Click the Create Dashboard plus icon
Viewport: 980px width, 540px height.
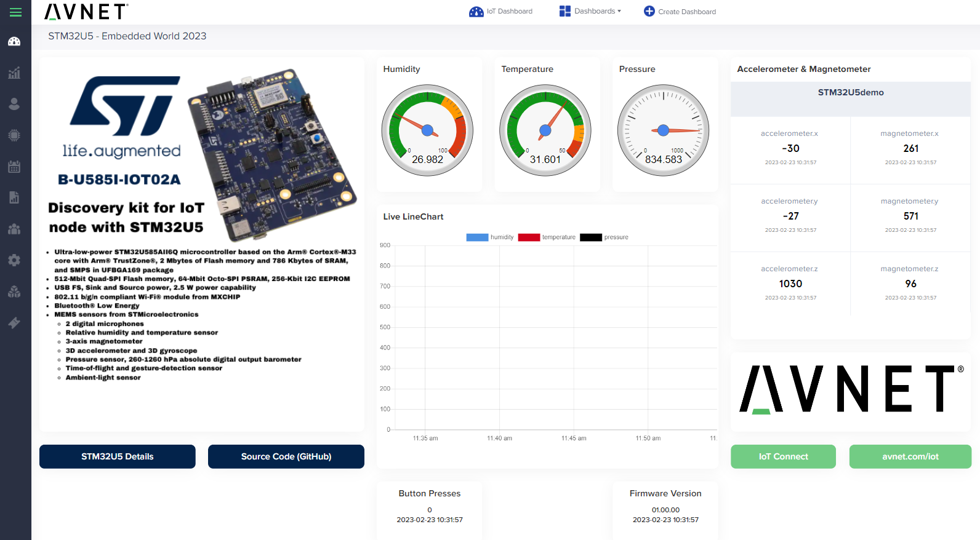[649, 11]
